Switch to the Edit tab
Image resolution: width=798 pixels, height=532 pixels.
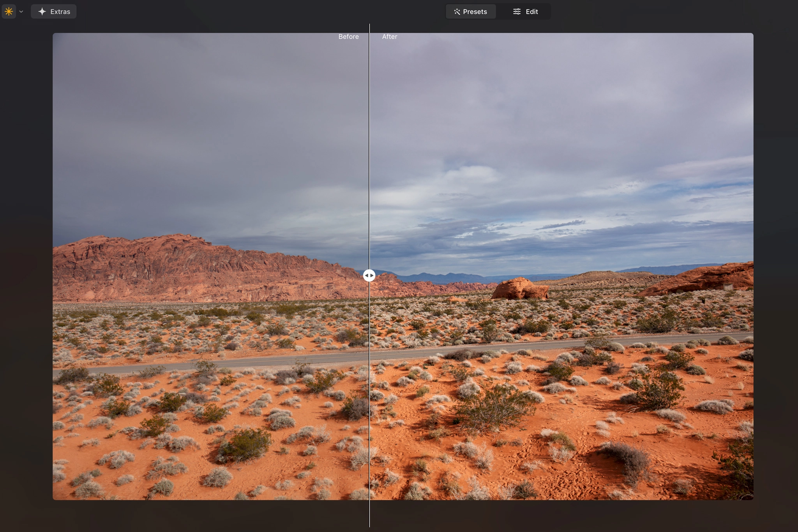coord(525,11)
